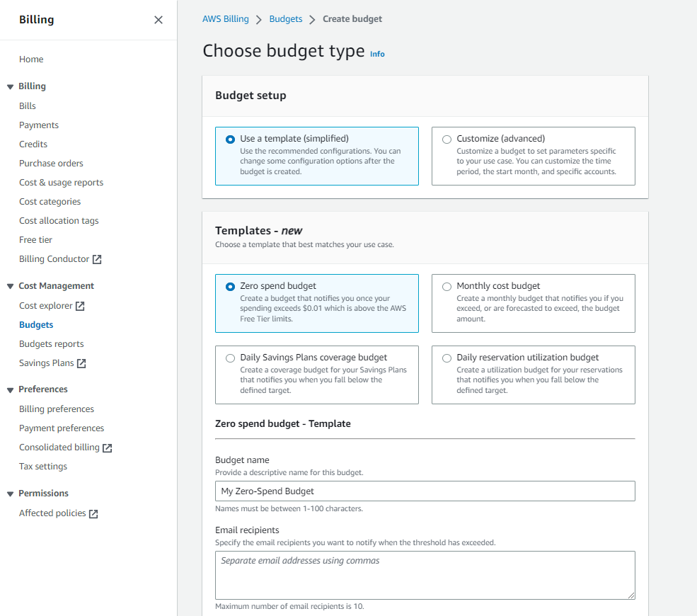Select Daily Savings Plans coverage budget
The image size is (697, 616).
tap(230, 358)
